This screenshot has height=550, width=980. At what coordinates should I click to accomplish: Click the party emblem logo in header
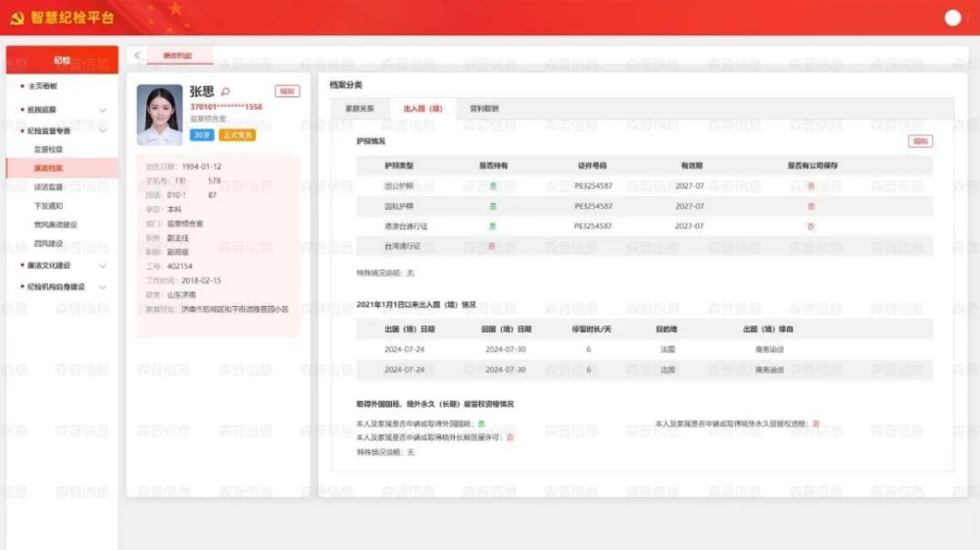pyautogui.click(x=17, y=18)
